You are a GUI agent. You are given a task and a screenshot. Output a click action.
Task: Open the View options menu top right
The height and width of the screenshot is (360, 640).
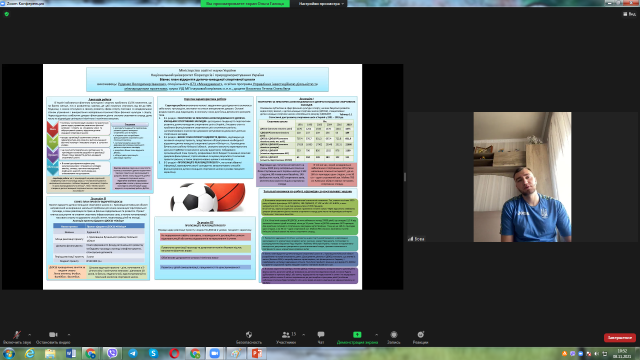pyautogui.click(x=629, y=14)
